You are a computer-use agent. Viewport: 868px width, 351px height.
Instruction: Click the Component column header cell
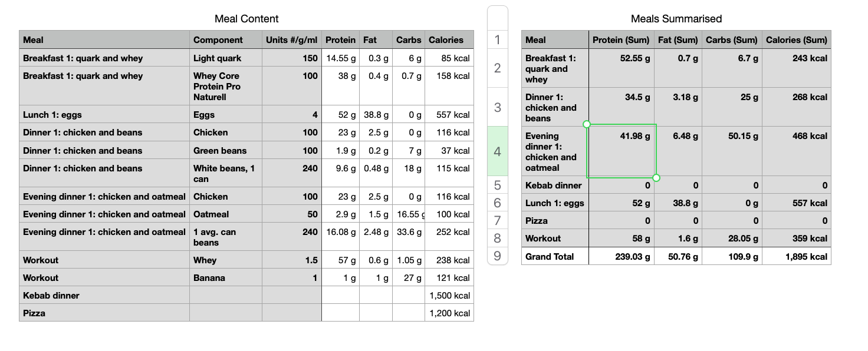(226, 40)
